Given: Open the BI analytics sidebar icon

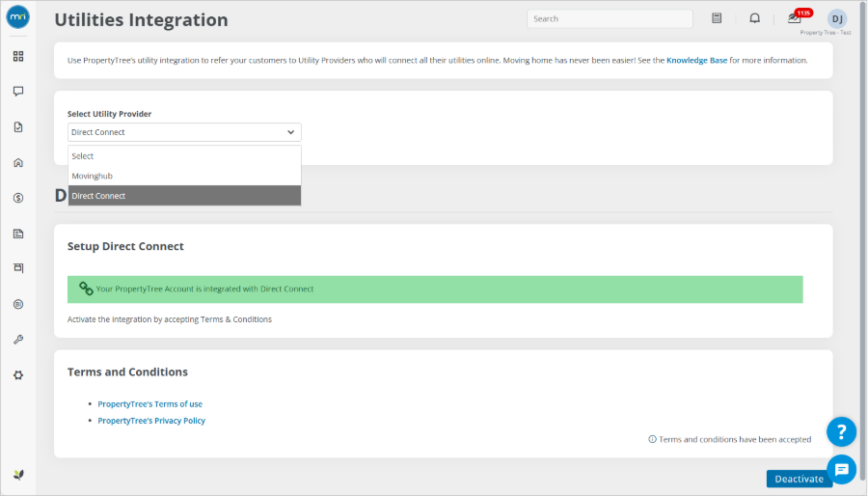Looking at the screenshot, I should 18,304.
